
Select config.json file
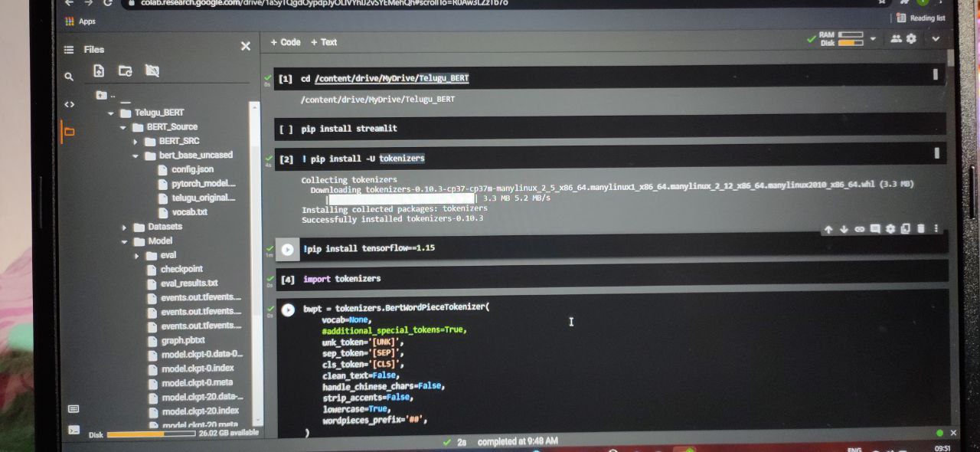192,169
